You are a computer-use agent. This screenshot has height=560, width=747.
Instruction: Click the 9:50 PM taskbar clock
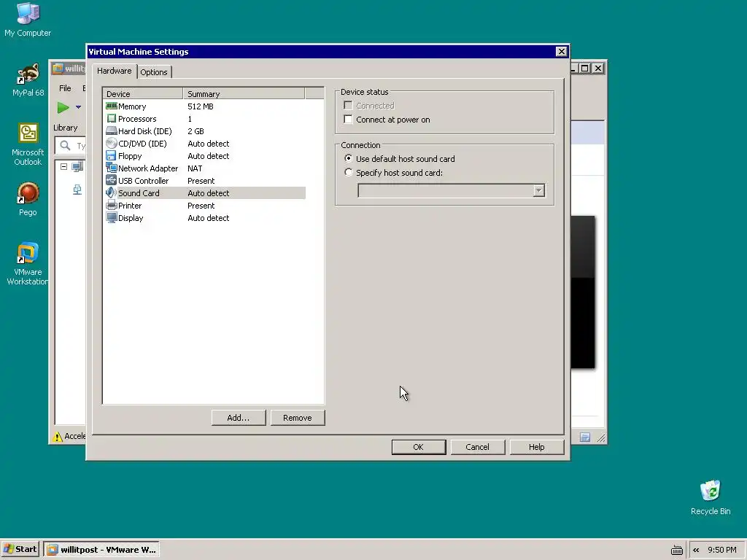[721, 550]
